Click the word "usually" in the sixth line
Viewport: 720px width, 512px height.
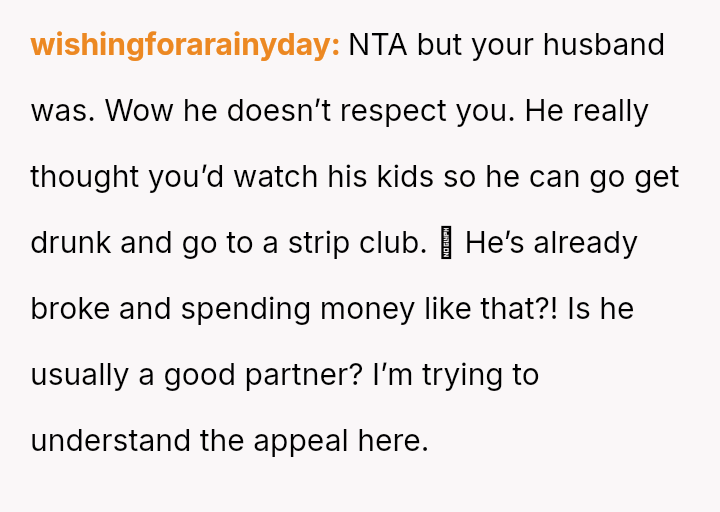click(x=79, y=376)
